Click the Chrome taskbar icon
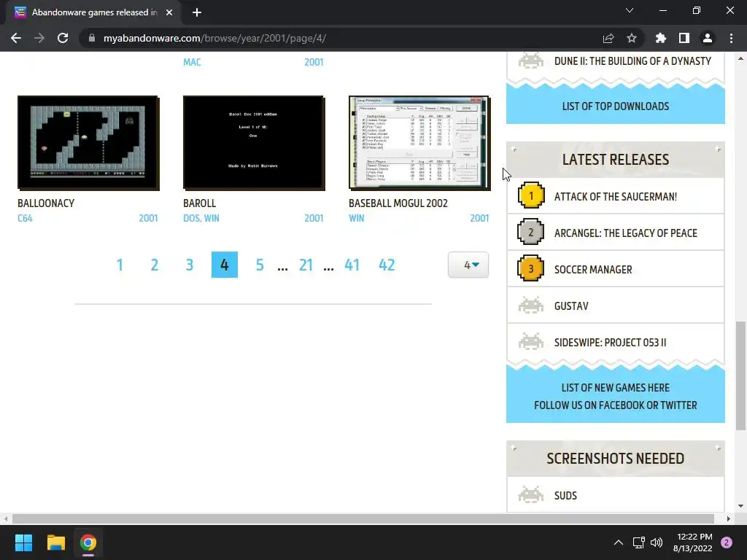This screenshot has width=747, height=560. (88, 542)
